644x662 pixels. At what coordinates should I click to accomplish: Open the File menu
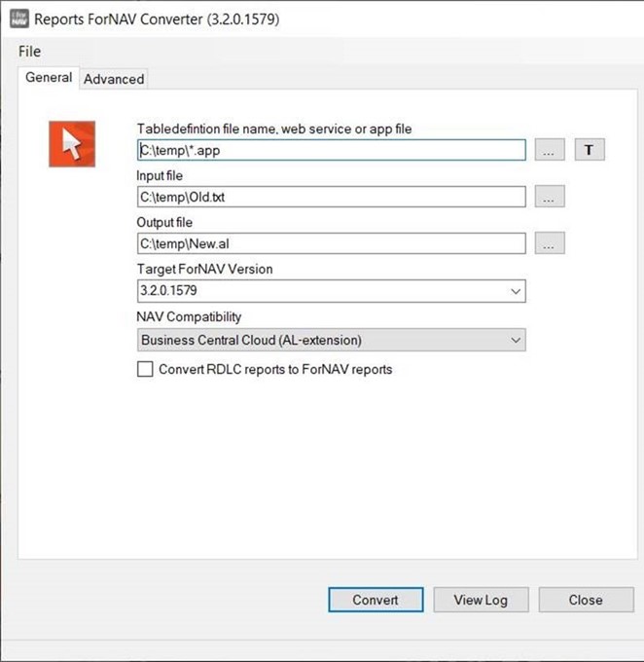(x=29, y=52)
